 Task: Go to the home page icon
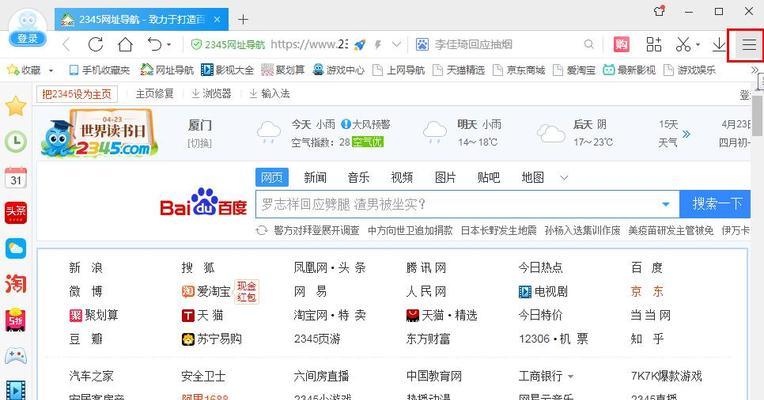(125, 44)
